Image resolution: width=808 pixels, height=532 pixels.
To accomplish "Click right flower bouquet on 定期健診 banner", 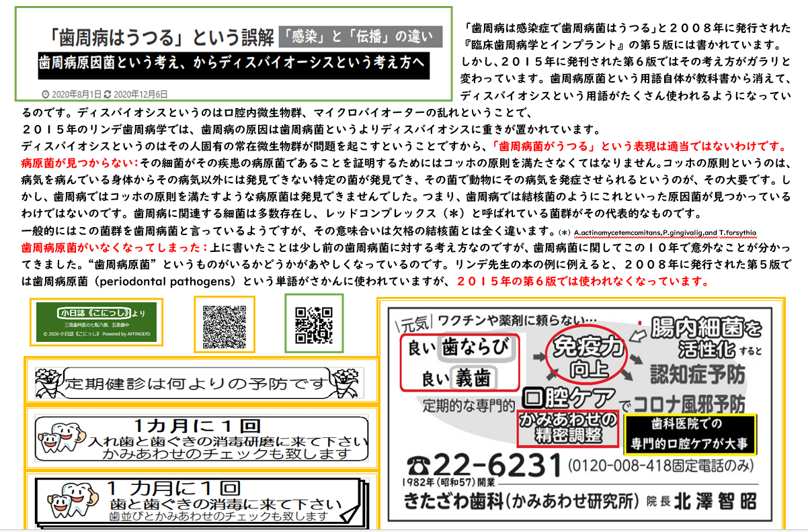I will click(348, 382).
